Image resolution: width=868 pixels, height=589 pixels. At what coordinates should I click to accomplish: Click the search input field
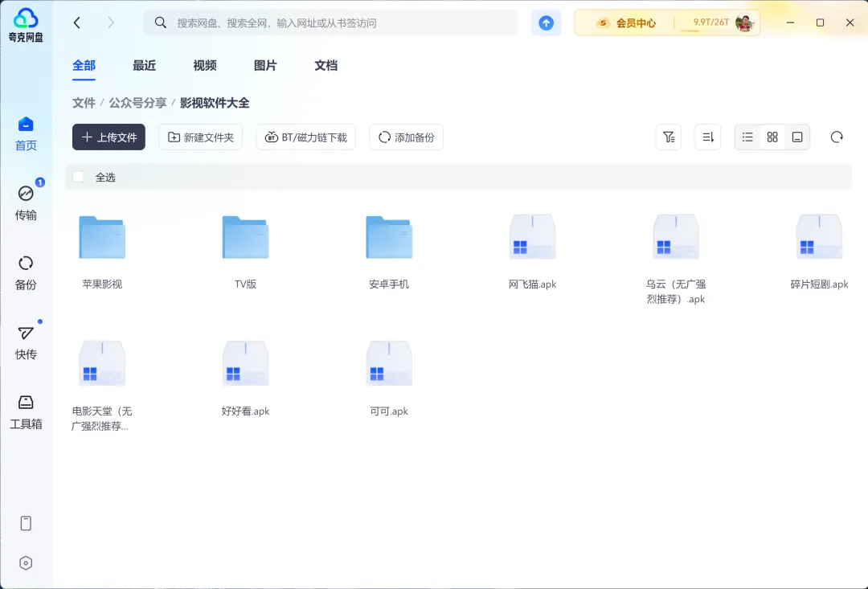(x=330, y=22)
